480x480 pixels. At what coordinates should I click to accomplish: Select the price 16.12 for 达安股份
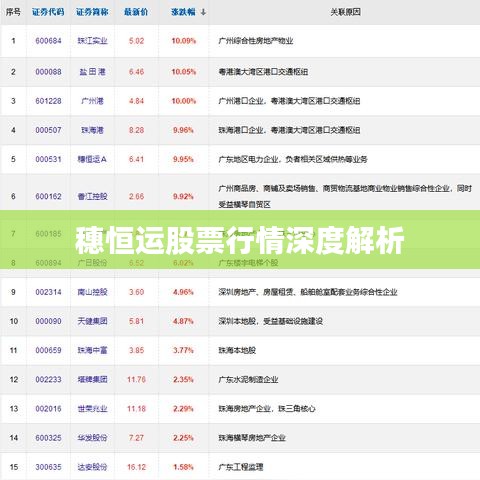click(x=136, y=467)
